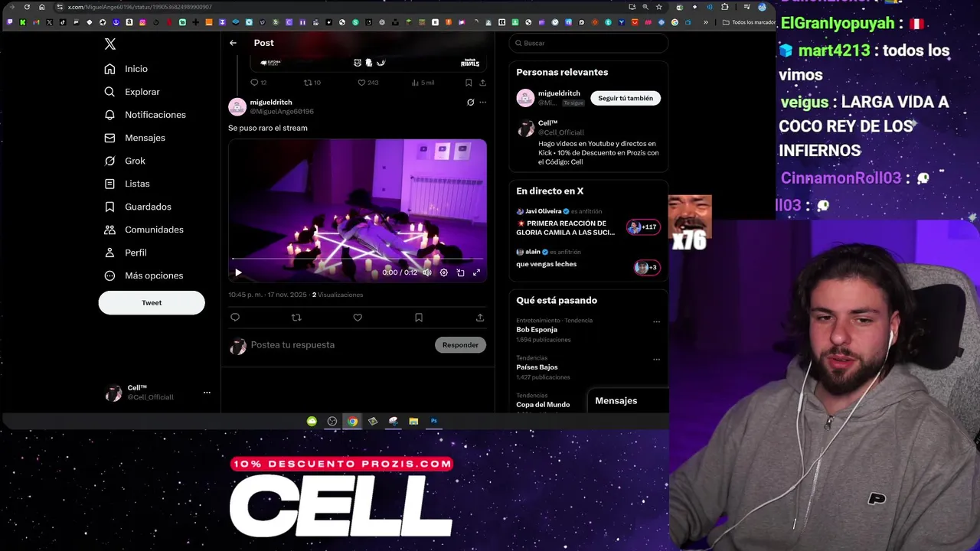Screen dimensions: 980x551
Task: Open view analytics icon showing 5 mil
Action: (x=415, y=83)
